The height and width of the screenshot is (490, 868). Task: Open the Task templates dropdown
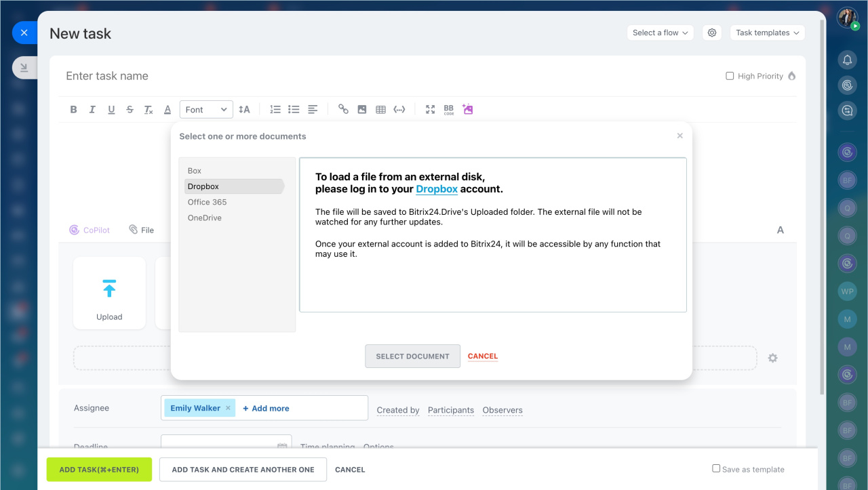[x=767, y=33]
